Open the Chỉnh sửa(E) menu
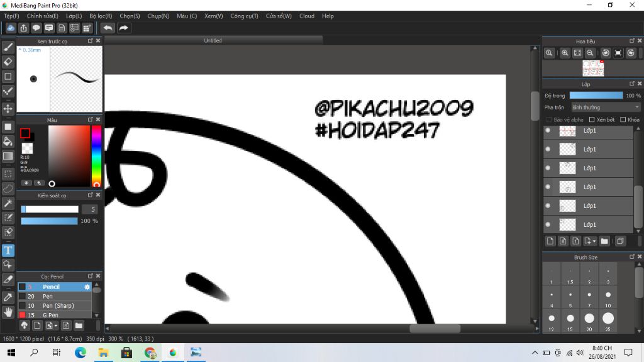The image size is (644, 362). tap(42, 16)
